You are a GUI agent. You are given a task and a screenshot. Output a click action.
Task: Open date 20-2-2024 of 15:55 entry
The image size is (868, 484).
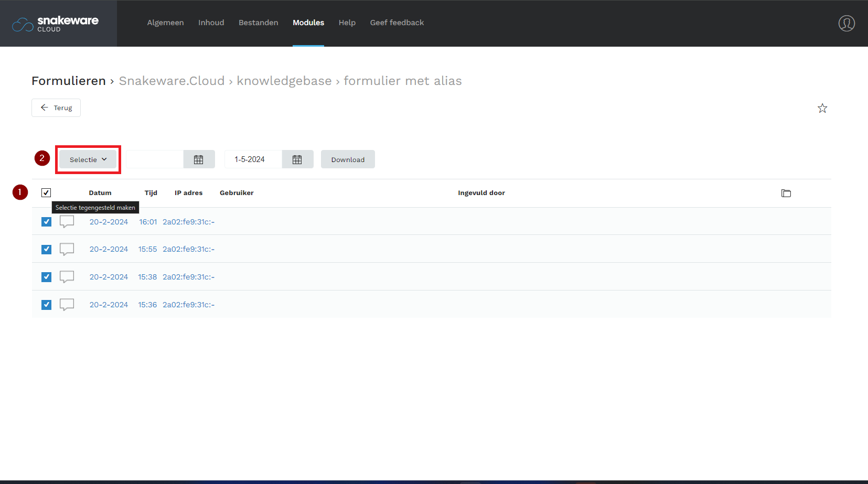(109, 249)
